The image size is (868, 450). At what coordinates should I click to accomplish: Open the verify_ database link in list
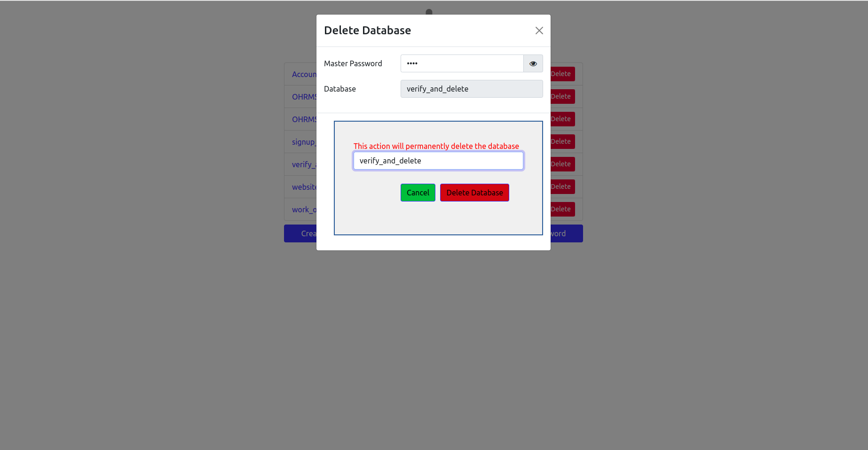click(304, 164)
